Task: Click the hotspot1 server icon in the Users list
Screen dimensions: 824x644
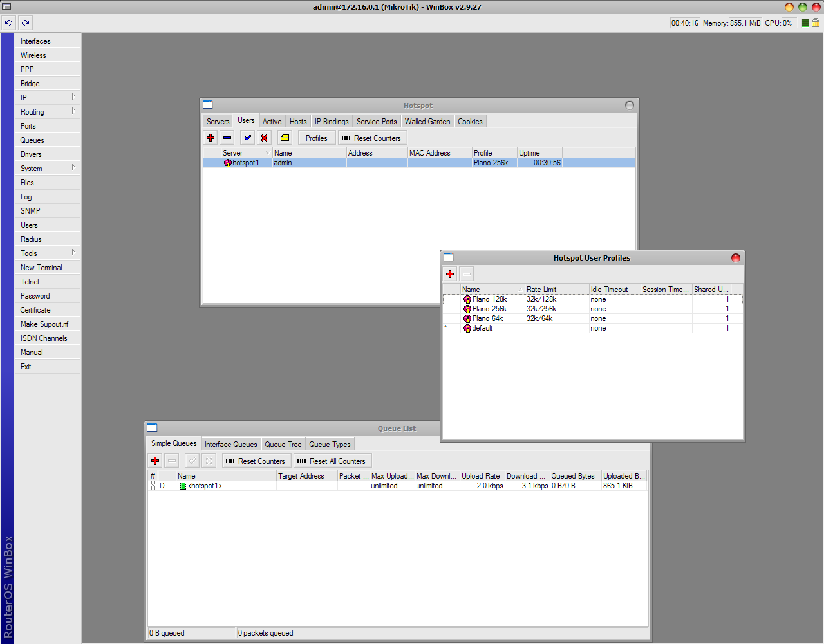Action: (227, 163)
